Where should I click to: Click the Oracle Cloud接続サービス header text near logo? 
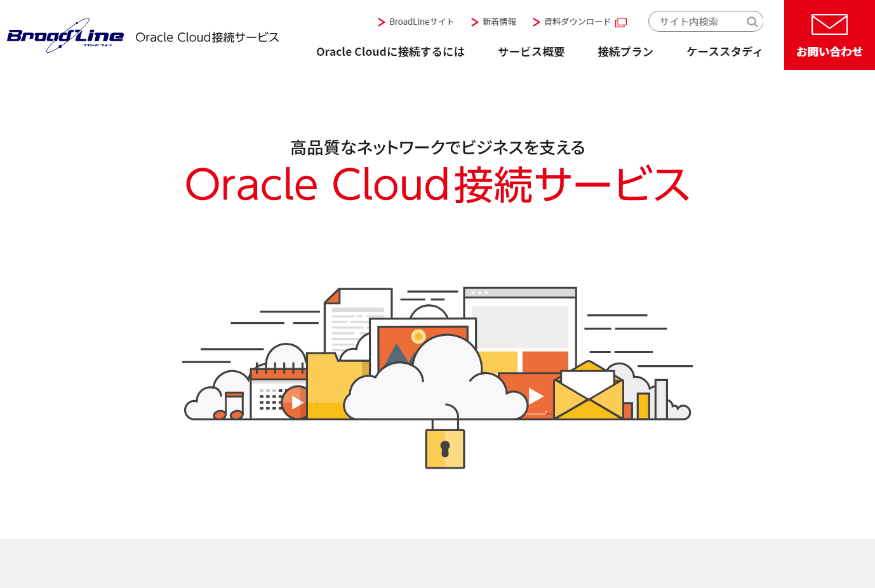tap(206, 37)
